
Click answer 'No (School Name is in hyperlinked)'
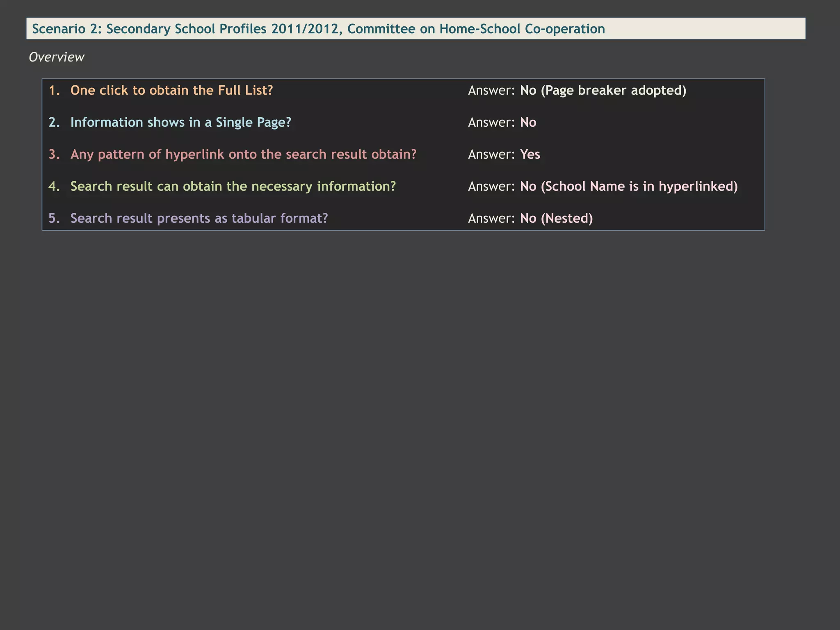629,186
